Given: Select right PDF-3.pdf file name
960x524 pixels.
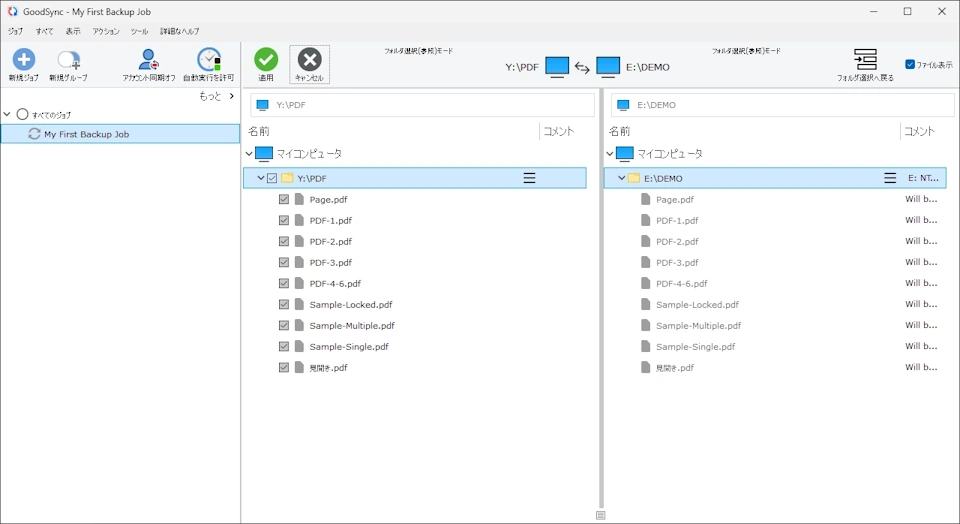Looking at the screenshot, I should pyautogui.click(x=677, y=263).
